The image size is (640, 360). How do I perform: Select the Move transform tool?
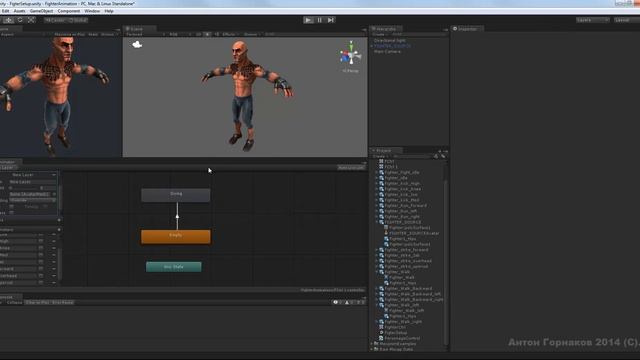coord(9,20)
